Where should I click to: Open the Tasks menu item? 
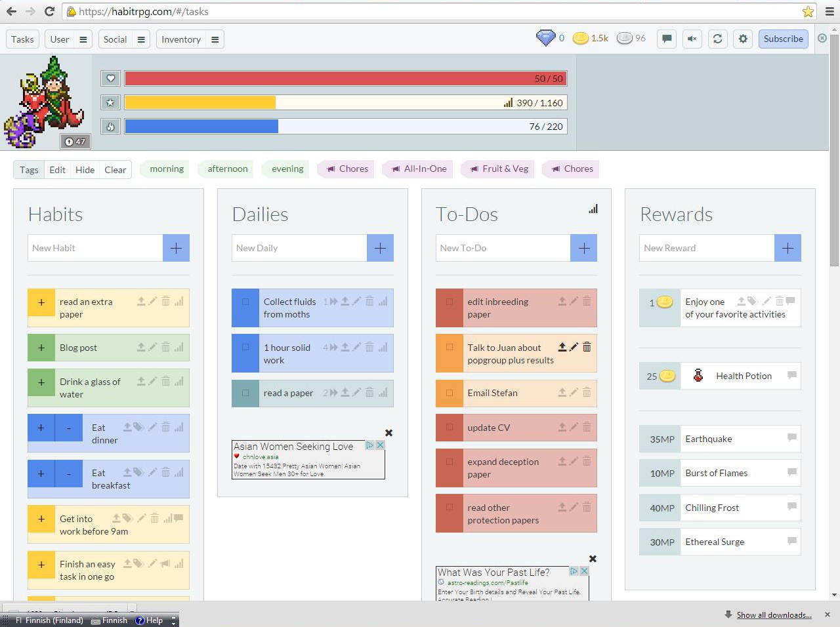click(22, 39)
